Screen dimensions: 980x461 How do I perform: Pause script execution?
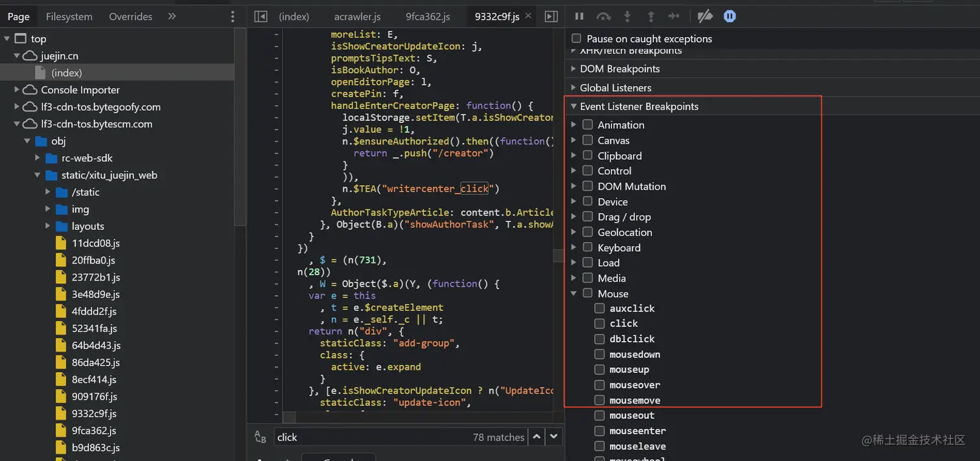tap(579, 16)
